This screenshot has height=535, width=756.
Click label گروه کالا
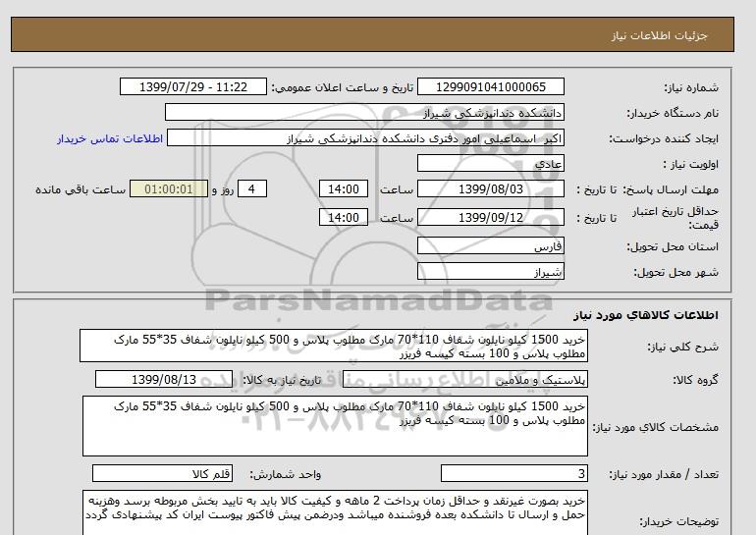696,380
